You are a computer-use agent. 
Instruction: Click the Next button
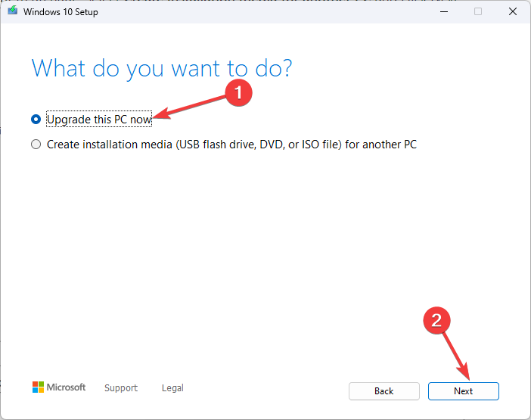pos(463,391)
